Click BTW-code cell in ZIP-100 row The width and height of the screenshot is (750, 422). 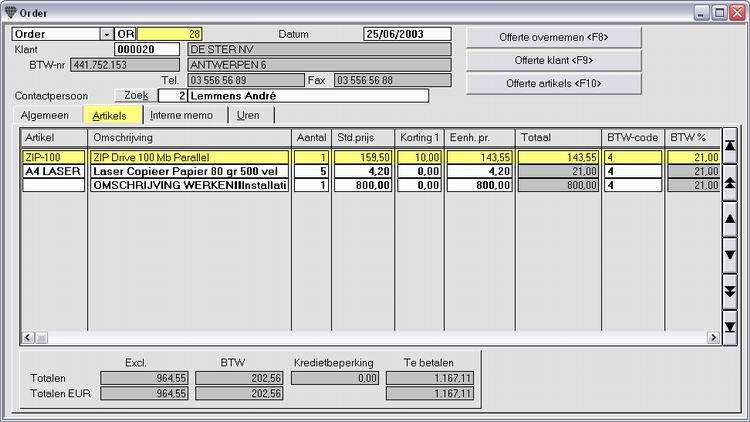click(x=633, y=157)
